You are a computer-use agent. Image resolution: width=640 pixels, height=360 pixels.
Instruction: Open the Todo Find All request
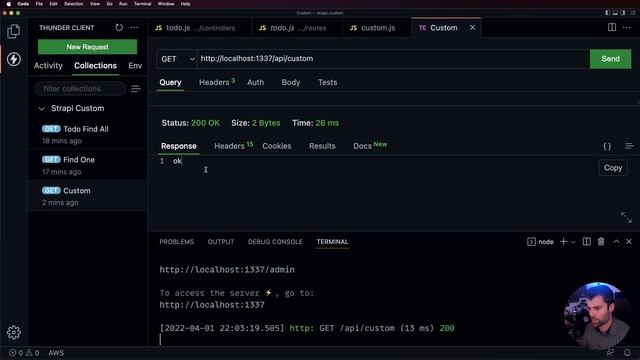pyautogui.click(x=87, y=134)
